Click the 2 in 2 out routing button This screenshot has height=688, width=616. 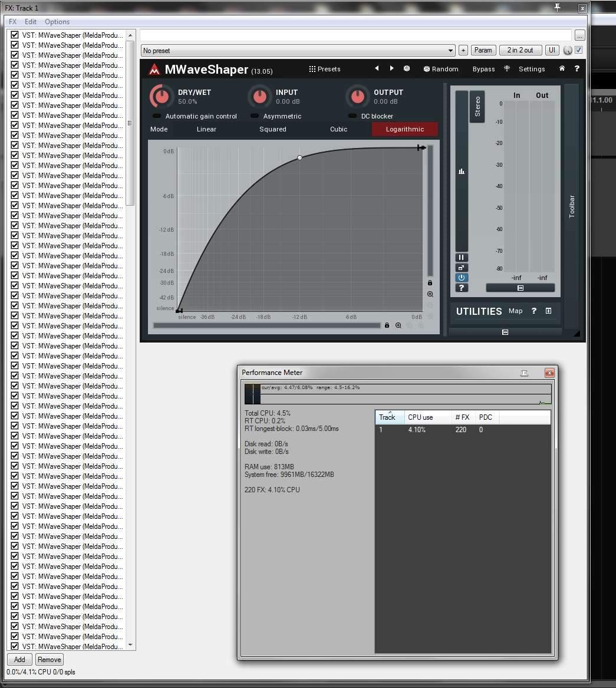point(521,51)
